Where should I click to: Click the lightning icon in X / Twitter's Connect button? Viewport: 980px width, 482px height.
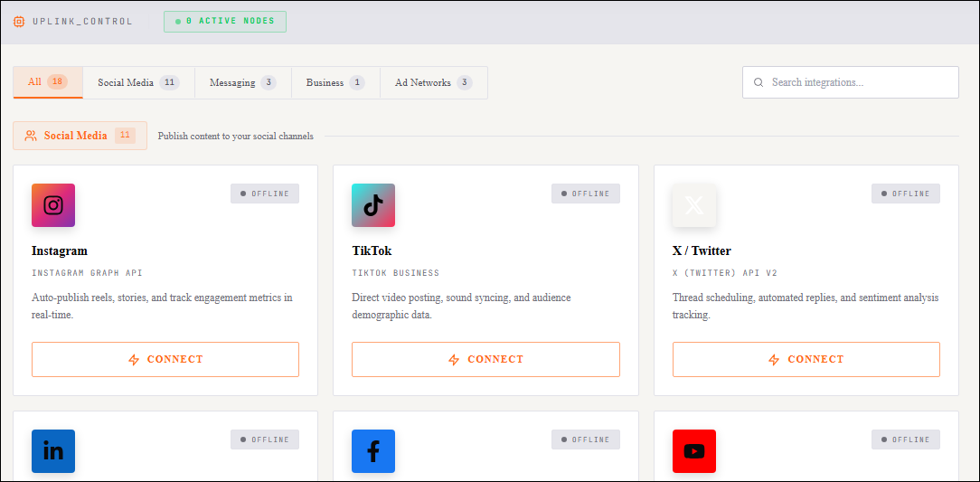[x=774, y=360]
